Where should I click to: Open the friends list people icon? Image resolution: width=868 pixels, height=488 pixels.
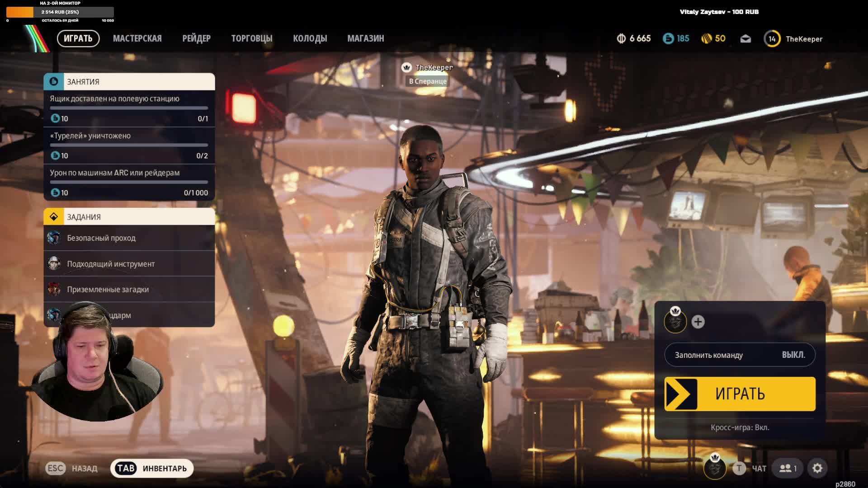(x=788, y=469)
